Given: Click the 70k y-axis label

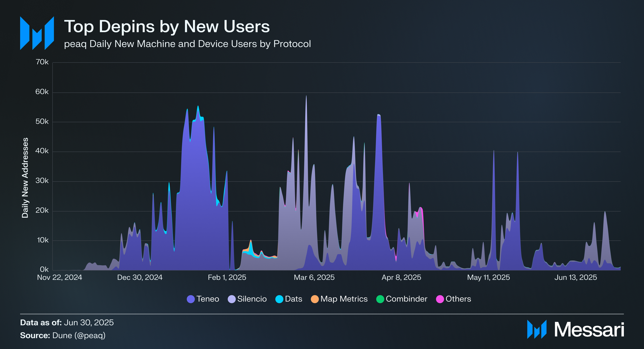Looking at the screenshot, I should 42,62.
